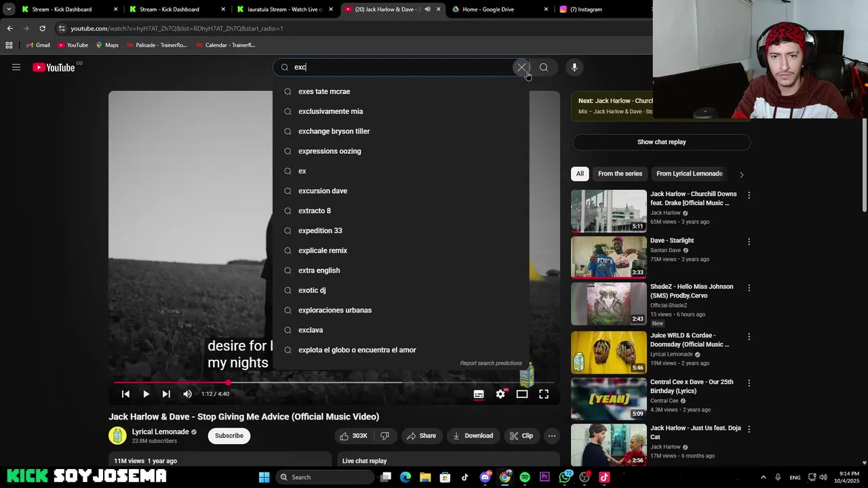Open the 'Dave - Starlight' video title
This screenshot has width=868, height=488.
pos(672,241)
